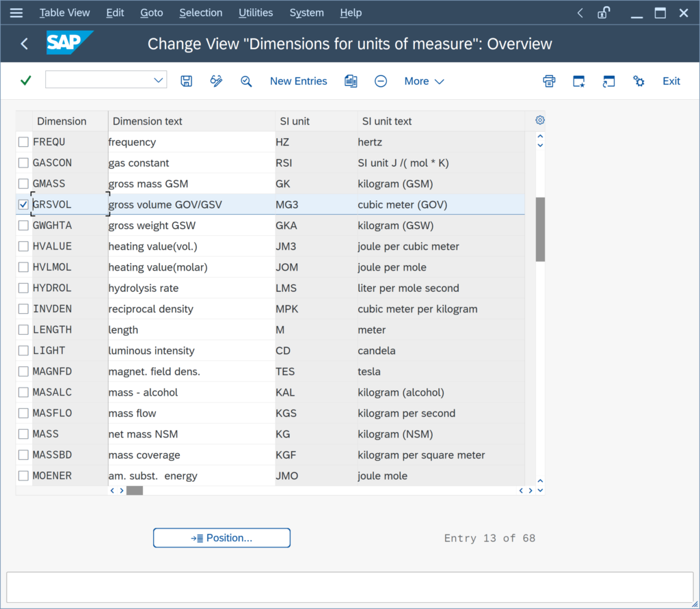Click the Copy As icon
The width and height of the screenshot is (700, 609).
pyautogui.click(x=351, y=81)
